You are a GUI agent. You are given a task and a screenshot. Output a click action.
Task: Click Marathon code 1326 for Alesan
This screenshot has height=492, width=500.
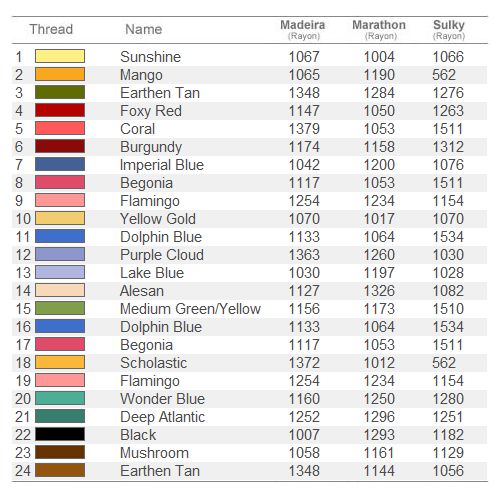pos(379,291)
